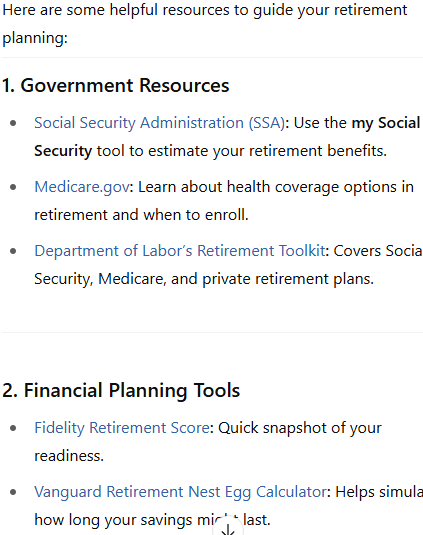Viewport: 423px width, 535px height.
Task: Open Vanguard Retirement Nest Egg Calculator link
Action: (x=180, y=492)
